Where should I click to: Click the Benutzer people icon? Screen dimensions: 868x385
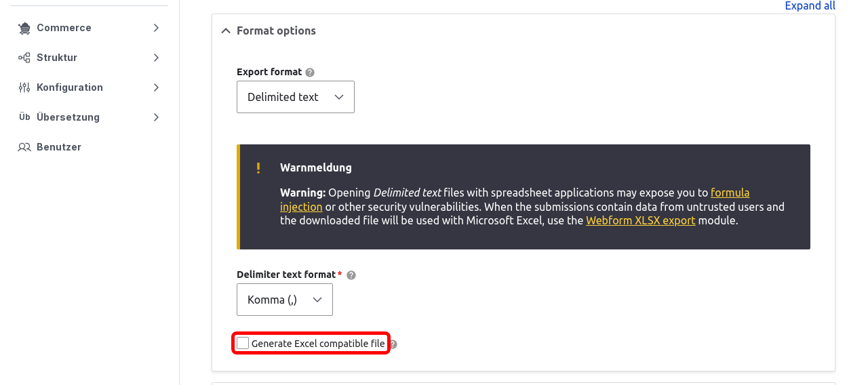(x=24, y=147)
